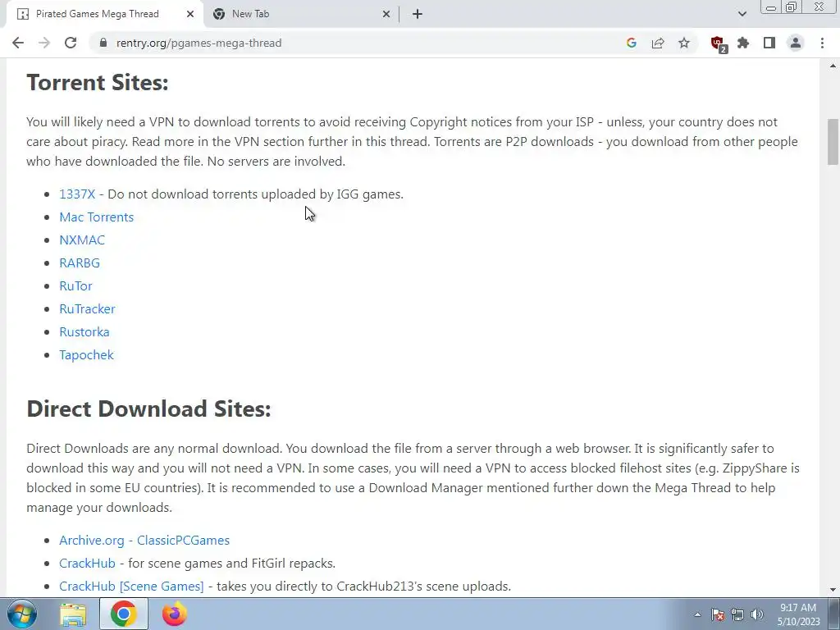Open the Extensions puzzle piece menu
Image resolution: width=840 pixels, height=630 pixels.
743,43
